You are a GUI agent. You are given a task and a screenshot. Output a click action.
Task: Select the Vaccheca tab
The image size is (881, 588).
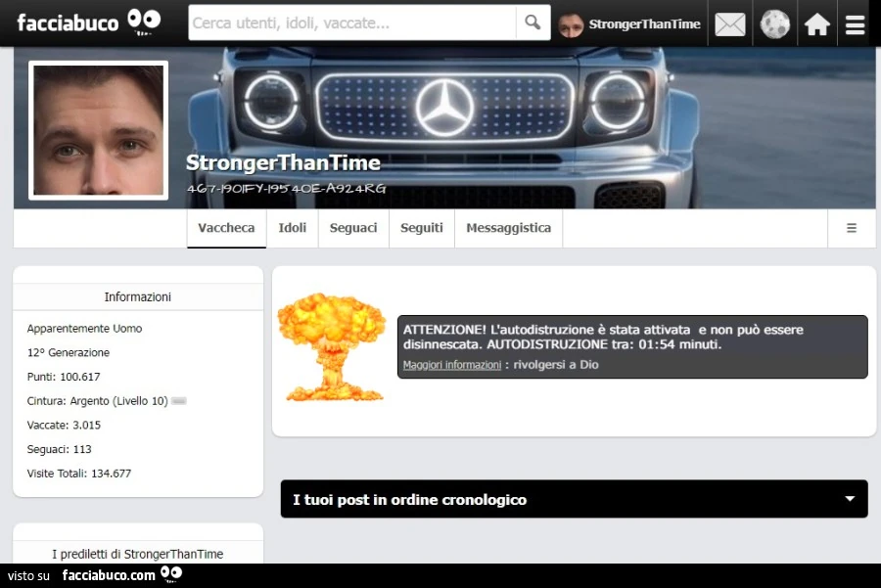tap(226, 228)
